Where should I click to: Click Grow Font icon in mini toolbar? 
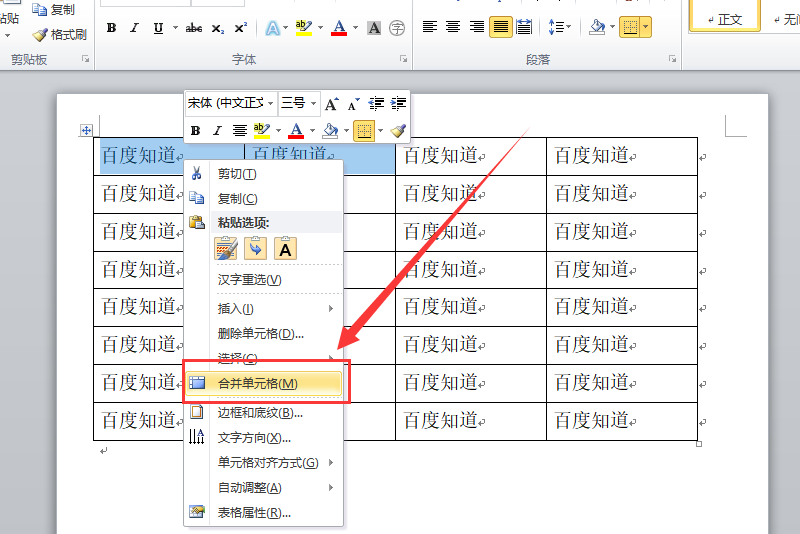click(x=332, y=103)
